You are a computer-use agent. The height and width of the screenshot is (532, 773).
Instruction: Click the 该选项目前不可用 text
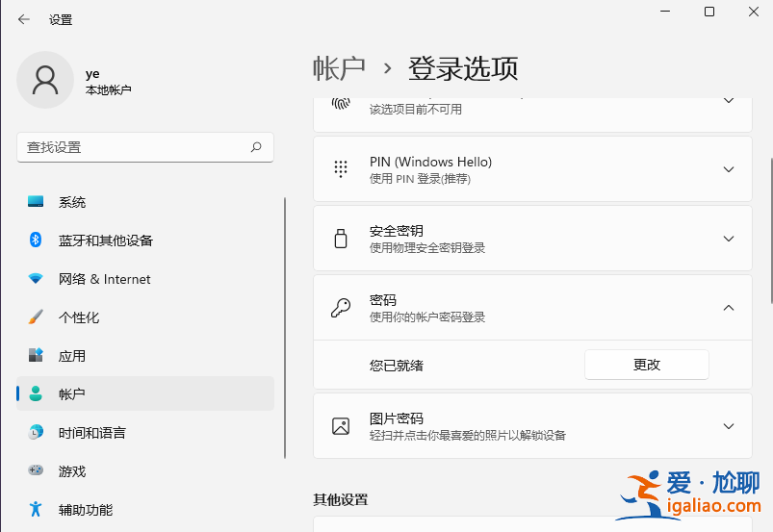416,109
